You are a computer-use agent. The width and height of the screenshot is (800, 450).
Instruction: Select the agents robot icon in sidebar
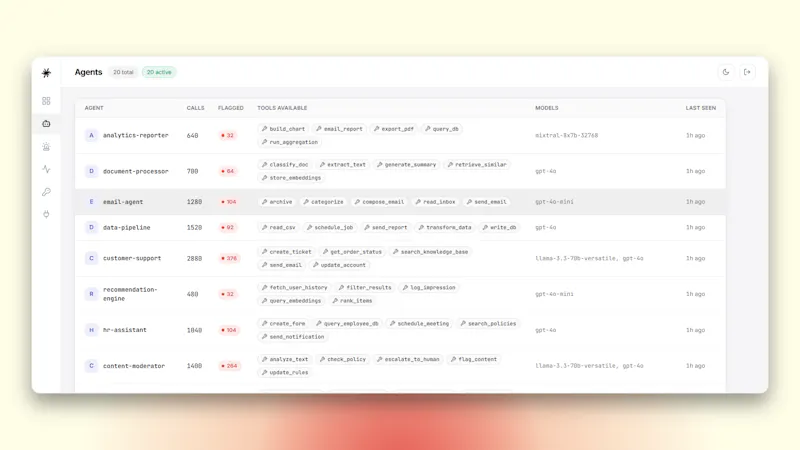pyautogui.click(x=46, y=123)
